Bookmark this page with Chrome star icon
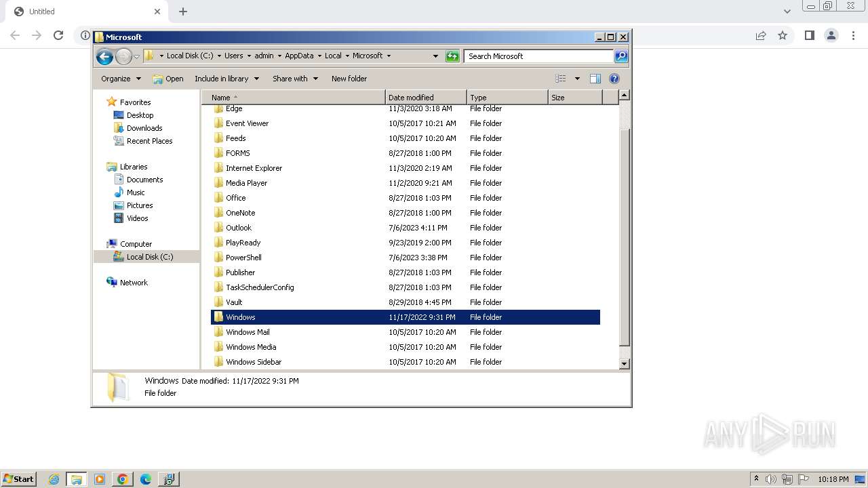The height and width of the screenshot is (488, 868). pyautogui.click(x=783, y=35)
